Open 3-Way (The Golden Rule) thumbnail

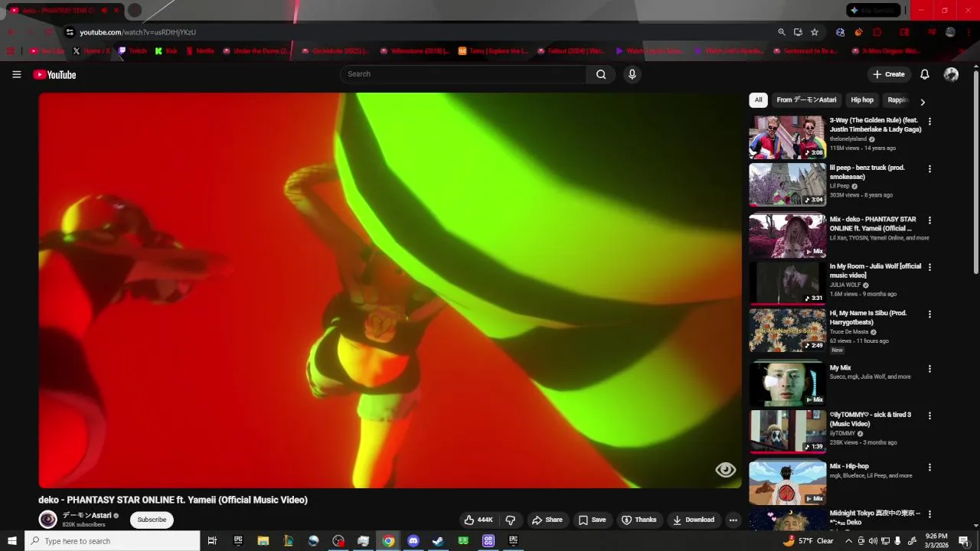coord(787,137)
